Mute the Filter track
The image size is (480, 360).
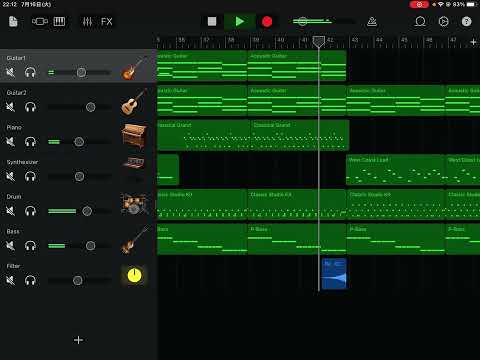click(11, 280)
